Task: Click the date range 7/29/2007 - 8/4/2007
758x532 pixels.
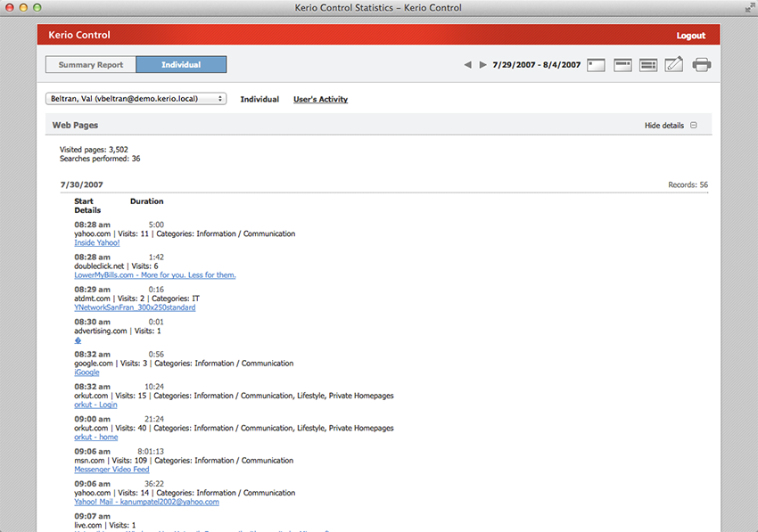Action: tap(537, 65)
